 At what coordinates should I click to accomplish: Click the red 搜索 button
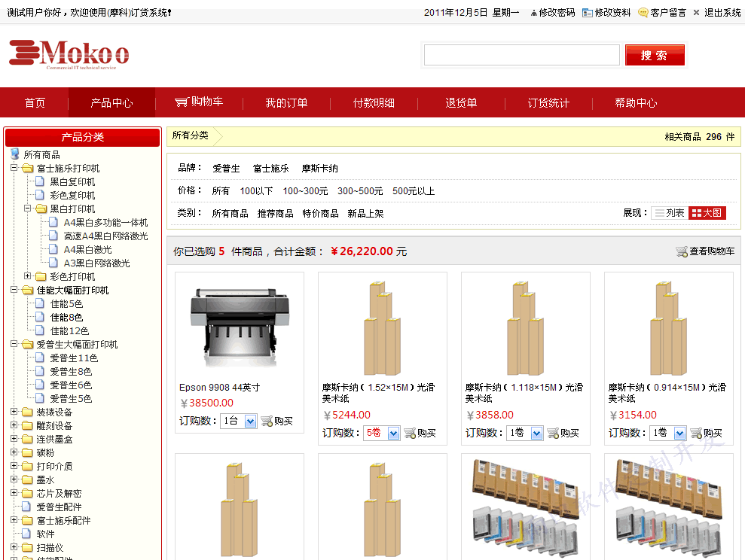655,55
